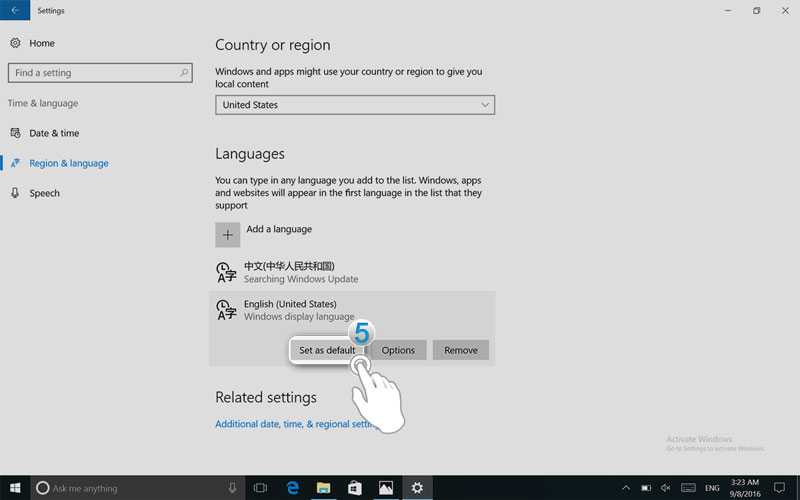Show hidden system tray icons
This screenshot has width=800, height=500.
click(x=626, y=488)
